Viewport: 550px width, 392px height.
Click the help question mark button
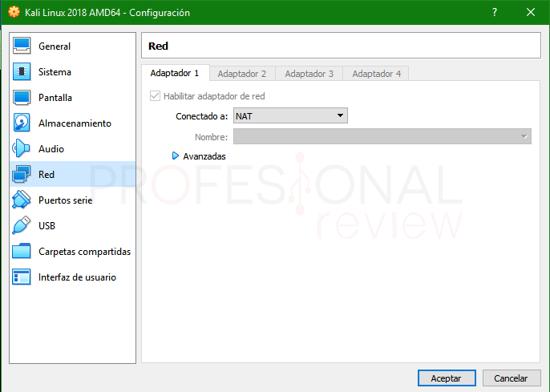click(x=495, y=12)
